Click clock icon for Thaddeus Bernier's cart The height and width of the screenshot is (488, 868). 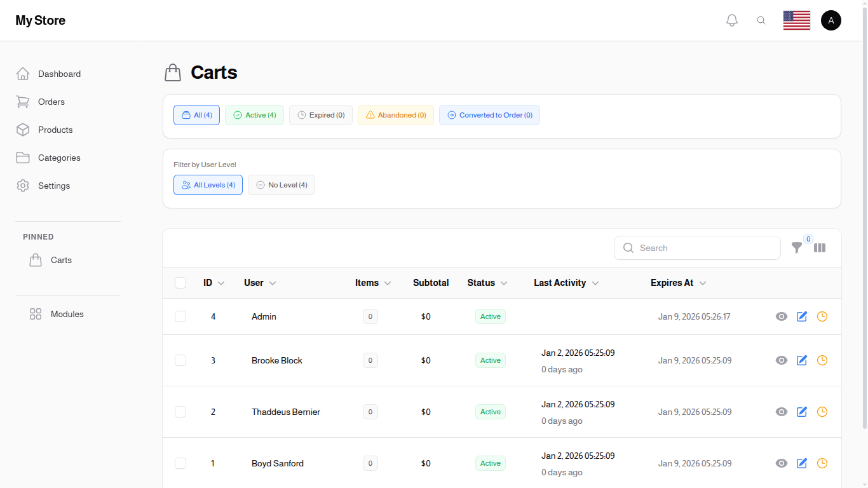pyautogui.click(x=822, y=412)
